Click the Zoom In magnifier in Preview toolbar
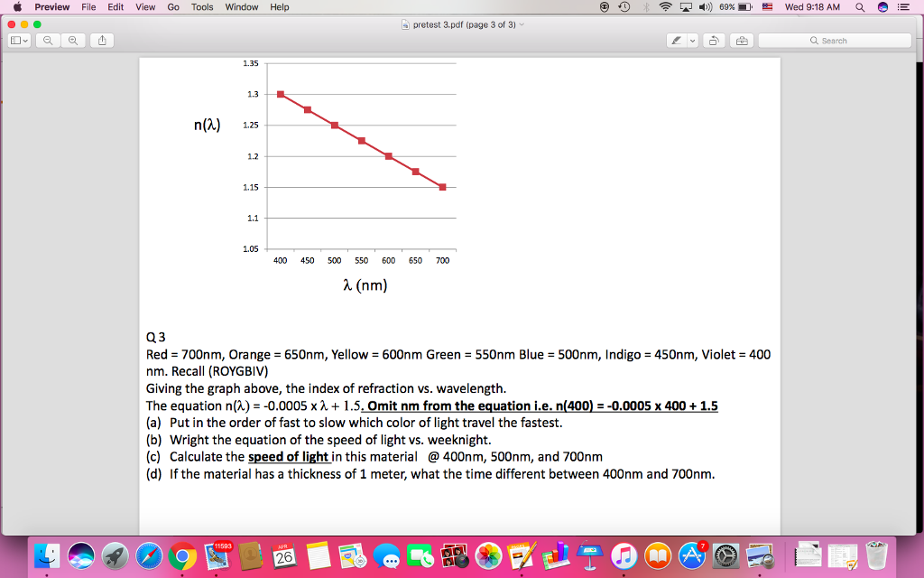The image size is (924, 578). 74,40
